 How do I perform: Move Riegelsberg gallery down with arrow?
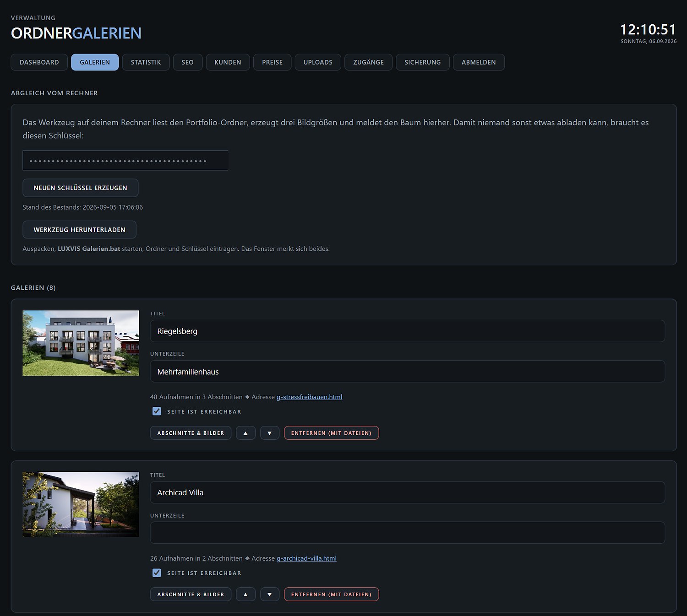[270, 433]
